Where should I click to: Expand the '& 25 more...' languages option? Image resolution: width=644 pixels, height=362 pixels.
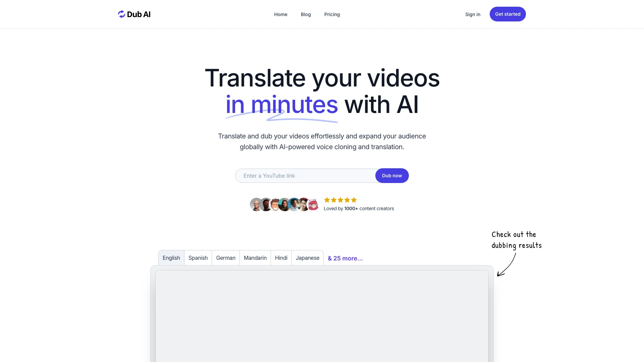click(345, 258)
